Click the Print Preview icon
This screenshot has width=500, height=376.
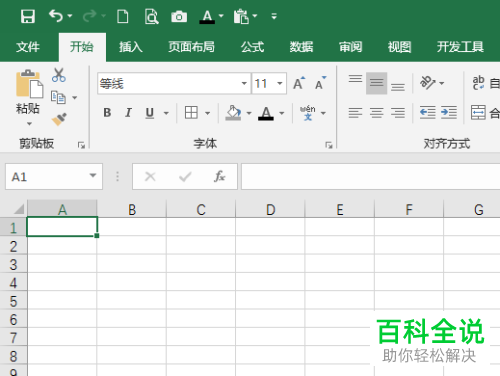(x=151, y=16)
